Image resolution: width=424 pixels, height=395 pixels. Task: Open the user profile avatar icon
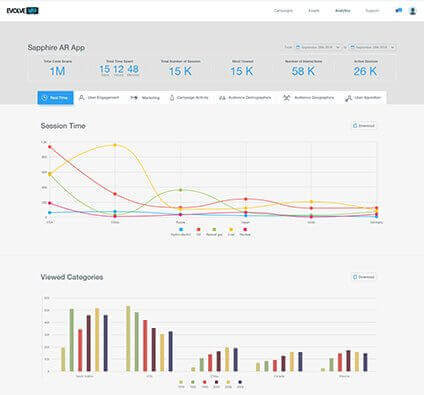413,11
